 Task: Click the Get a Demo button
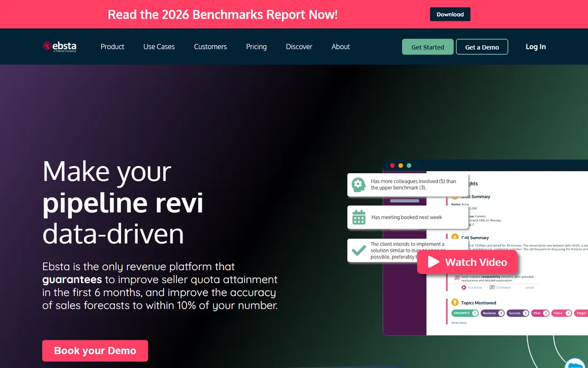482,47
